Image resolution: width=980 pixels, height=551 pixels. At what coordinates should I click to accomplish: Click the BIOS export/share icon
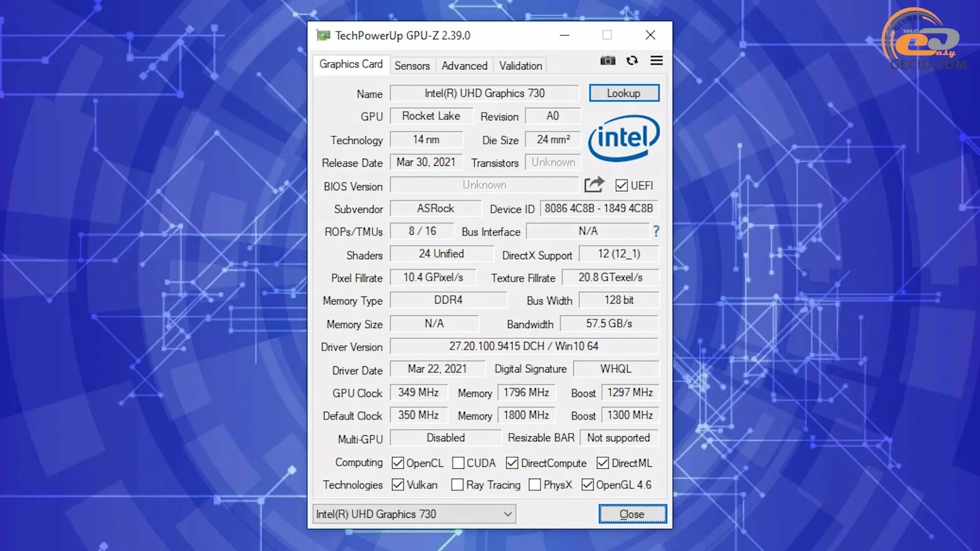(x=594, y=184)
